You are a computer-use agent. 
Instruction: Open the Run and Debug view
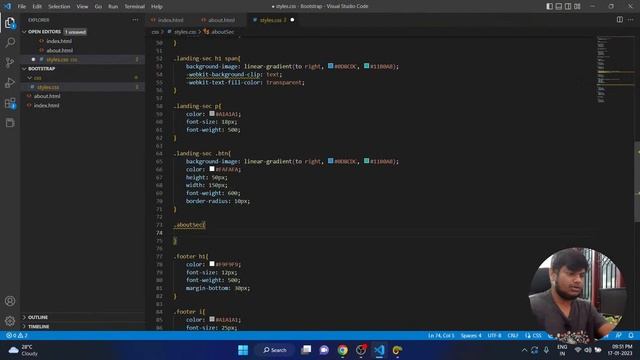tap(10, 83)
